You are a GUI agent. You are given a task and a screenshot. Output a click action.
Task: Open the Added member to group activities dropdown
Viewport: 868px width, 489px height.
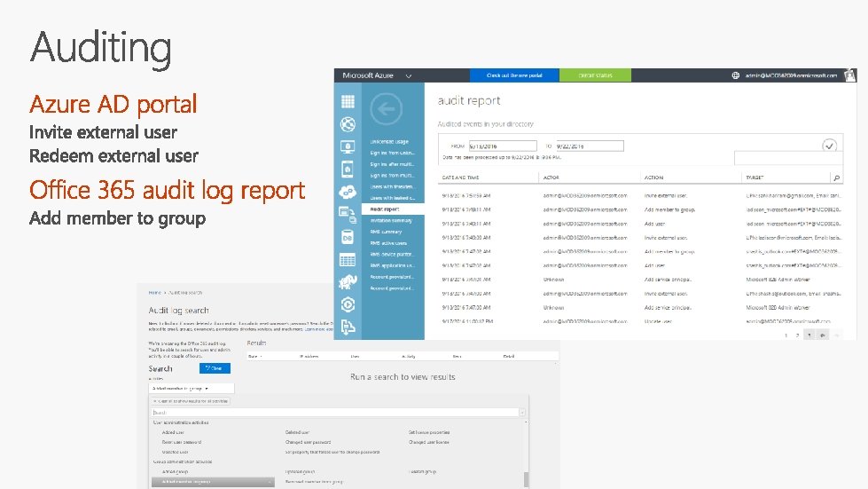pyautogui.click(x=191, y=388)
